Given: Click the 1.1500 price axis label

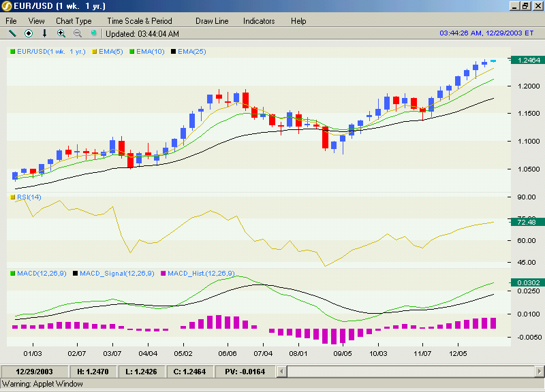Looking at the screenshot, I should (529, 114).
